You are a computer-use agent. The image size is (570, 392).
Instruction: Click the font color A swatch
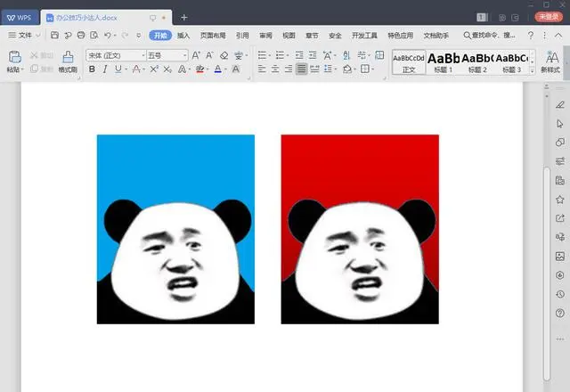217,69
